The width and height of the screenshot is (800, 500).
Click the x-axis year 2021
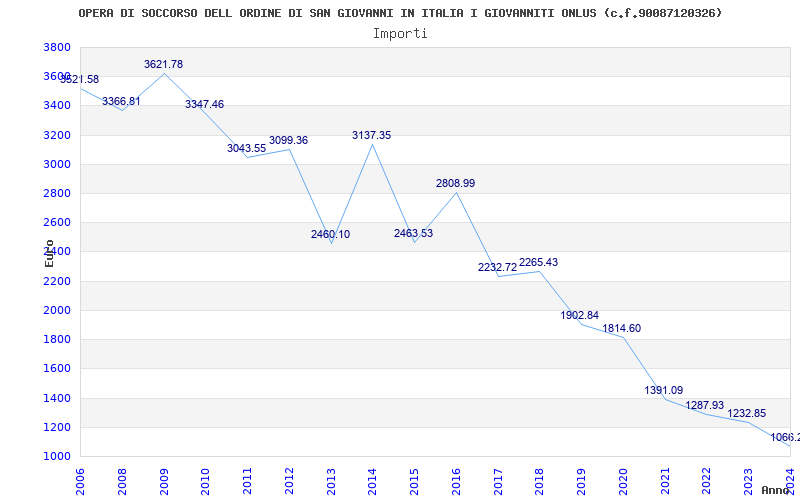click(x=665, y=482)
